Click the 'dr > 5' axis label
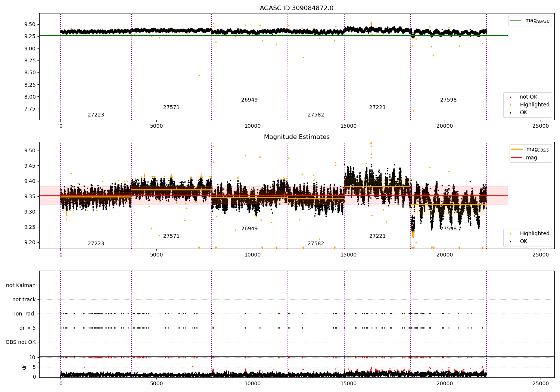 click(28, 328)
